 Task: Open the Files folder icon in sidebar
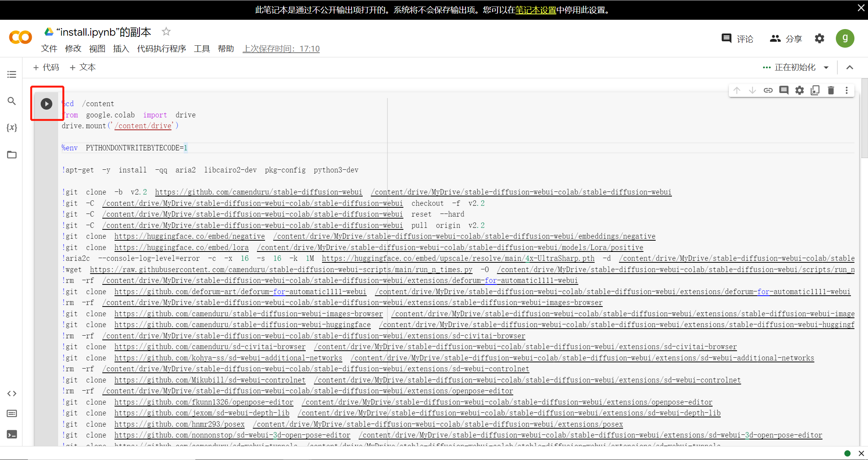[x=12, y=155]
